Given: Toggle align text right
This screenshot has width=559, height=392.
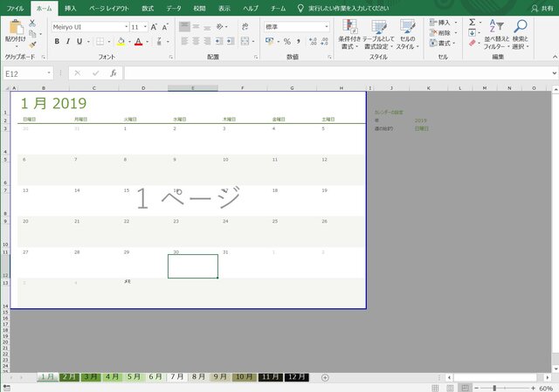Looking at the screenshot, I should [x=207, y=42].
